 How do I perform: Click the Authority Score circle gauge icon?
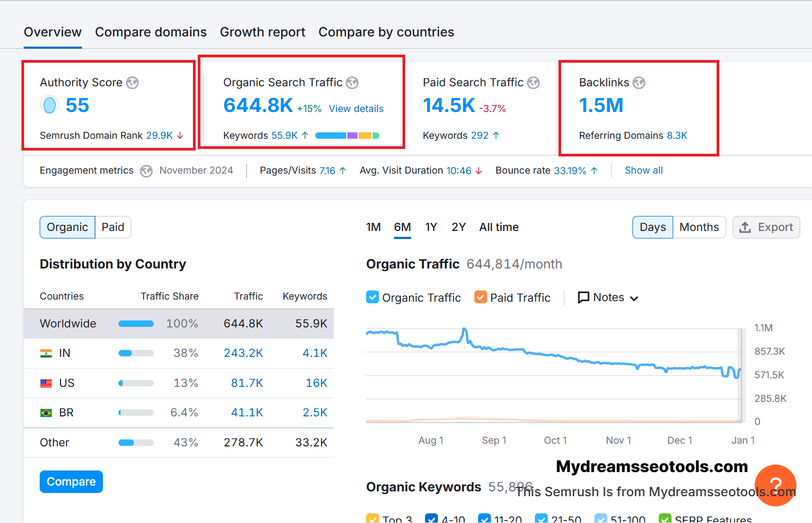(49, 105)
